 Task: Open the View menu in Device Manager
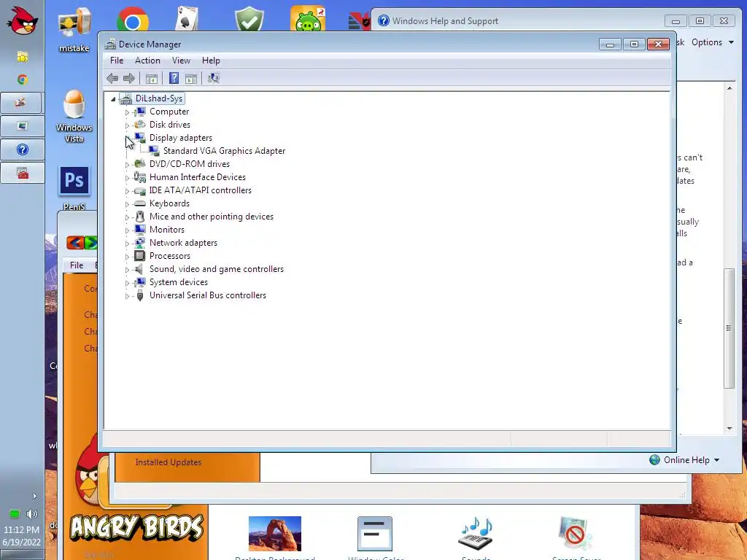[181, 61]
